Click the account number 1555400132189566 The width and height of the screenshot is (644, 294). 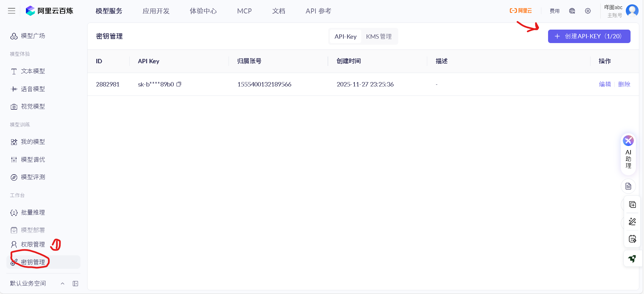[264, 84]
